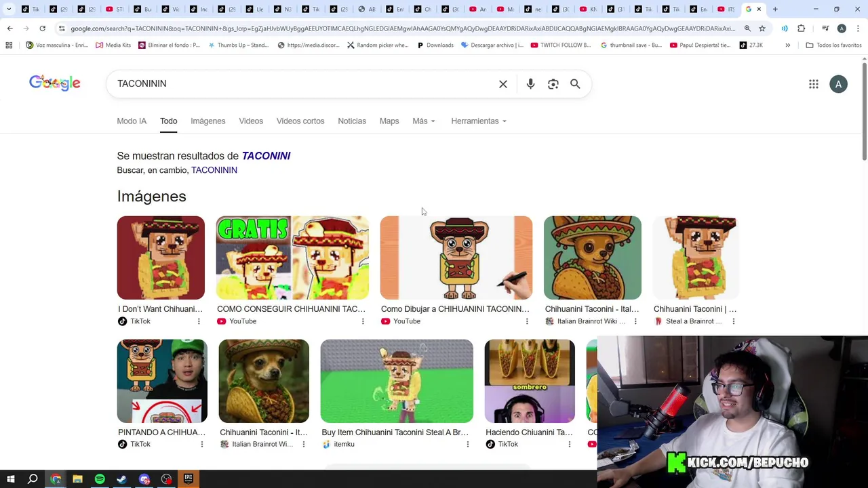Open the 'Todos los favoritos' folder
868x488 pixels.
tap(833, 45)
